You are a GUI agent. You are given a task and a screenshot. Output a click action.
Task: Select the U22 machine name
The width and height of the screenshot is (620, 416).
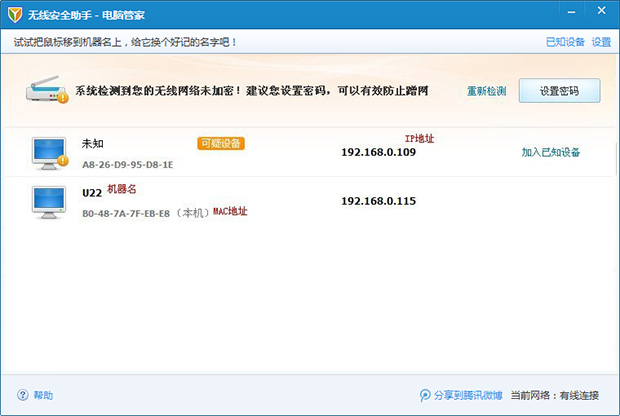coord(91,192)
